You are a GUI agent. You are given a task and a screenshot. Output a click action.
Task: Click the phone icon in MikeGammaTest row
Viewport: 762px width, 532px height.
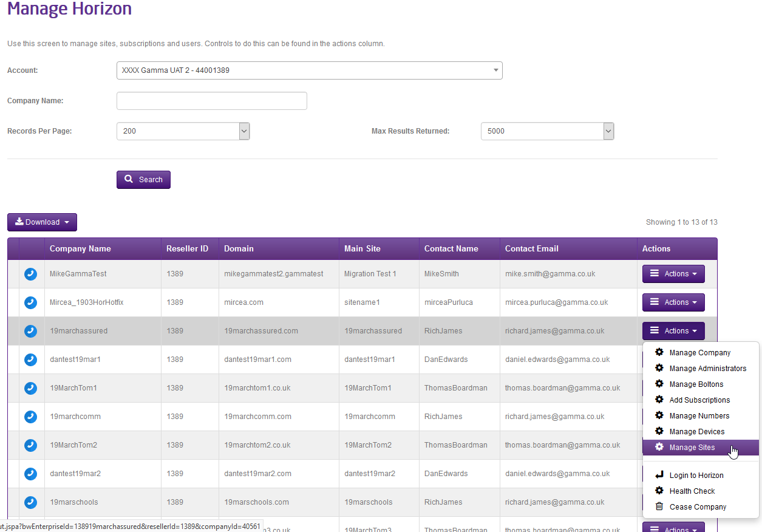coord(30,274)
